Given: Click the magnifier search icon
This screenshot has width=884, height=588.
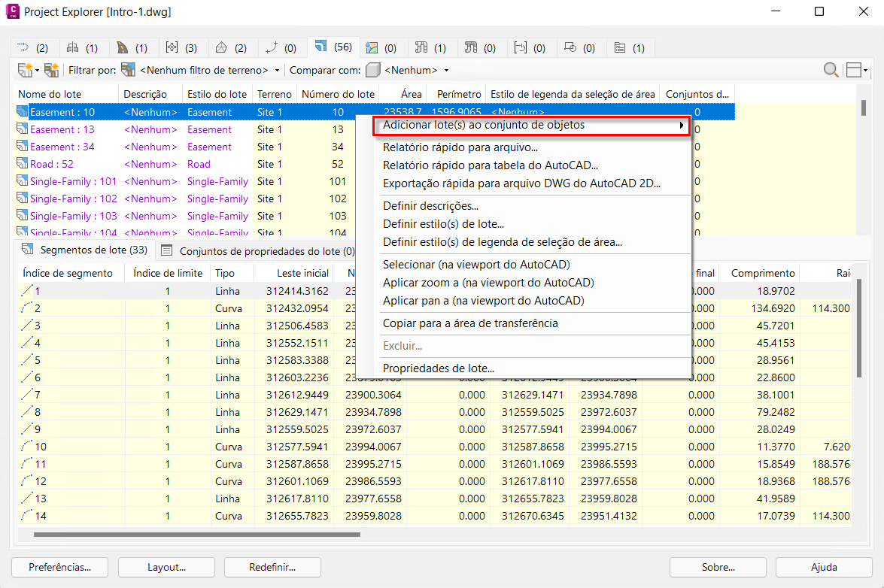Looking at the screenshot, I should point(831,70).
